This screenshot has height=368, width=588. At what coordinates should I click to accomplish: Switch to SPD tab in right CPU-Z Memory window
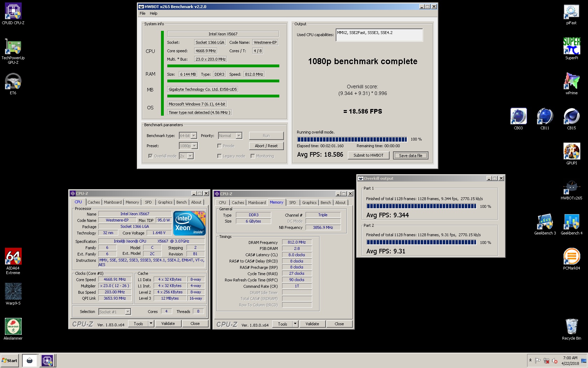[x=293, y=203]
